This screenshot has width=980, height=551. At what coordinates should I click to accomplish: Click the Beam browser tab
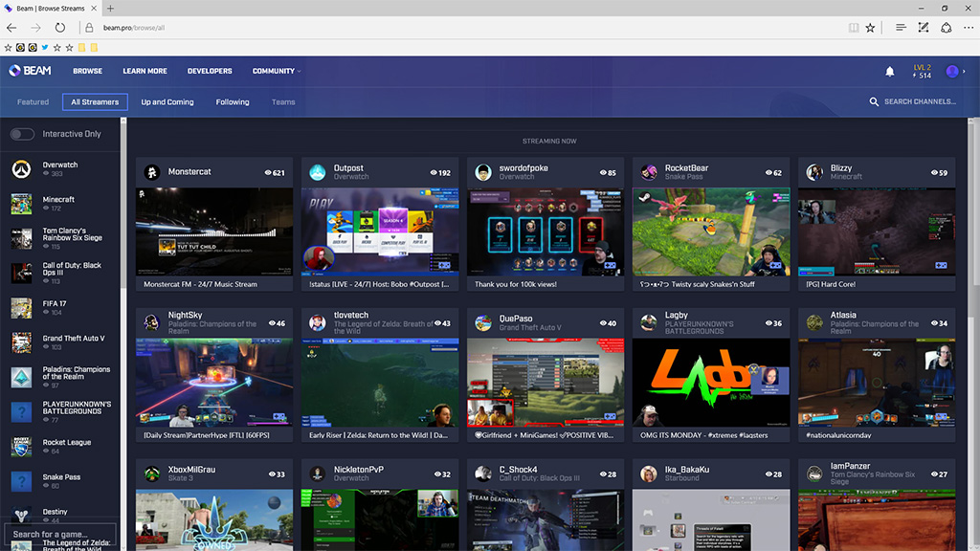(x=51, y=8)
